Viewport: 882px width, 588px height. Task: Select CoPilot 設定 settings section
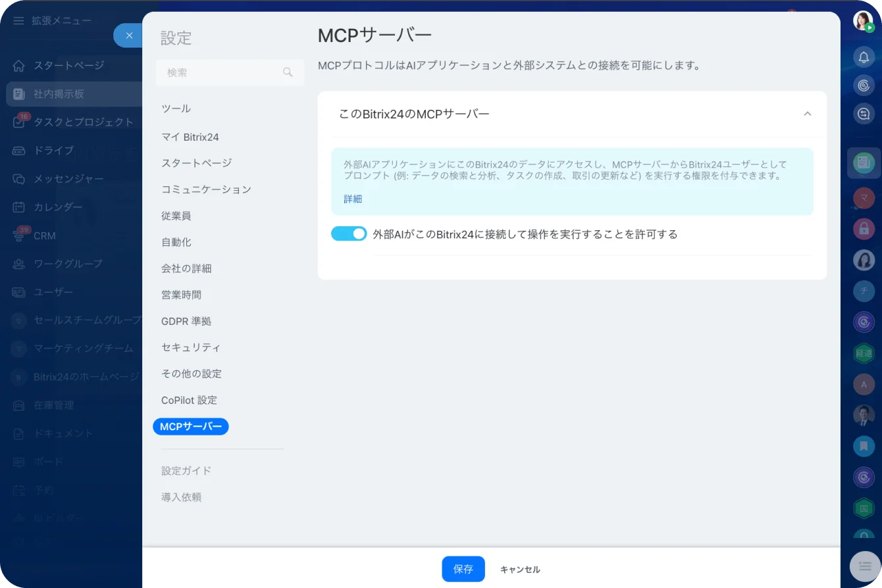tap(189, 400)
